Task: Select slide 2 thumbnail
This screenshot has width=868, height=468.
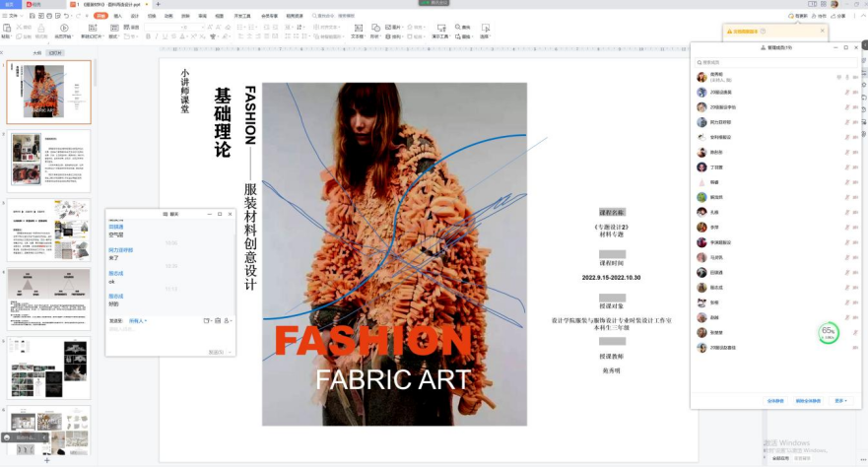Action: pyautogui.click(x=48, y=162)
